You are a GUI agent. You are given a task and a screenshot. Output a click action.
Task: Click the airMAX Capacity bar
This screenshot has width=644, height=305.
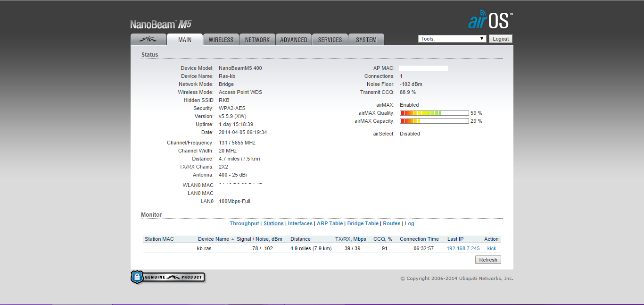tap(434, 121)
